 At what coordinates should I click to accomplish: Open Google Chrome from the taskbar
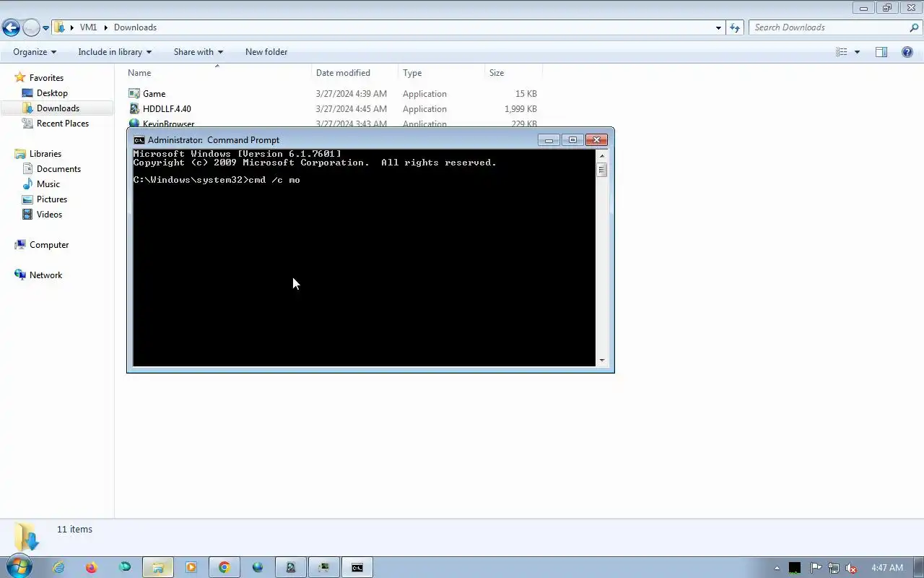pyautogui.click(x=225, y=567)
